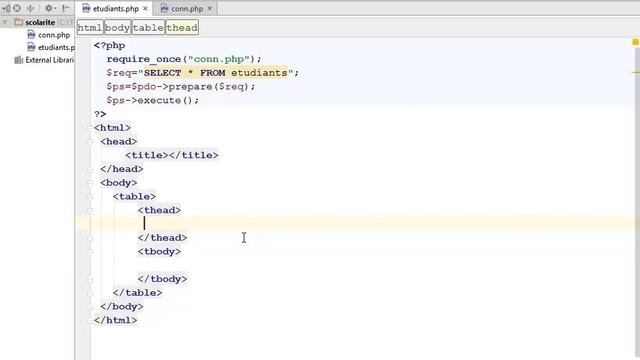Click the "?>" closing php tag
The height and width of the screenshot is (360, 640).
click(x=100, y=114)
